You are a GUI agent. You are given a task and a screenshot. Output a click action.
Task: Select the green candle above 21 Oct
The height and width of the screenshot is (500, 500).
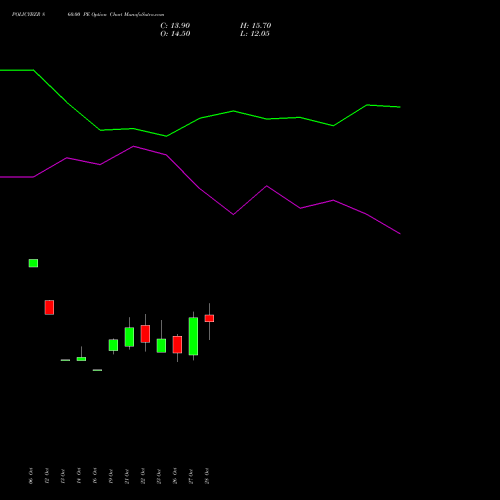(x=129, y=337)
